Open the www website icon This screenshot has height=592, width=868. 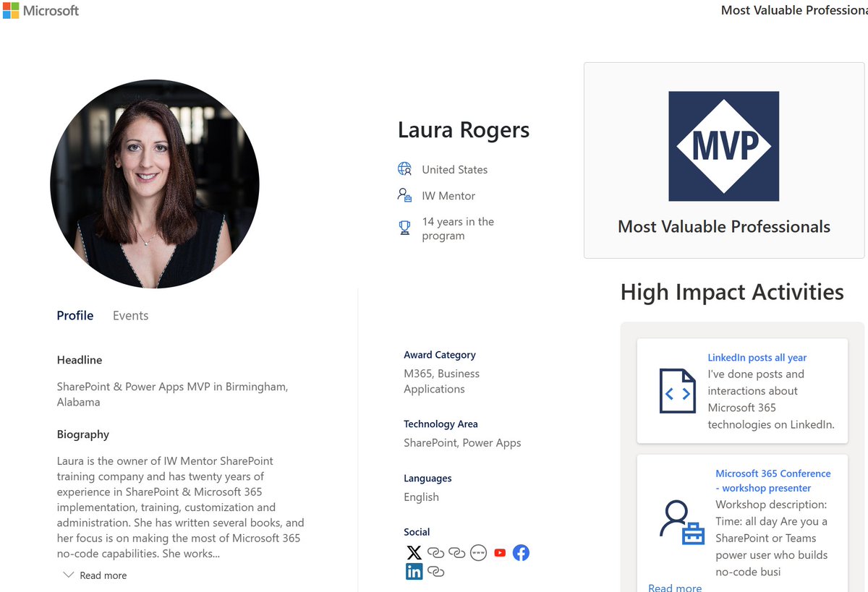478,553
